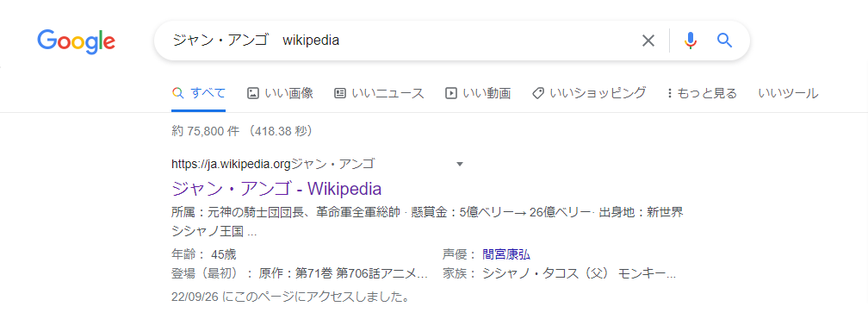This screenshot has width=868, height=319.
Task: Click the play icon for いい動画
Action: click(451, 93)
